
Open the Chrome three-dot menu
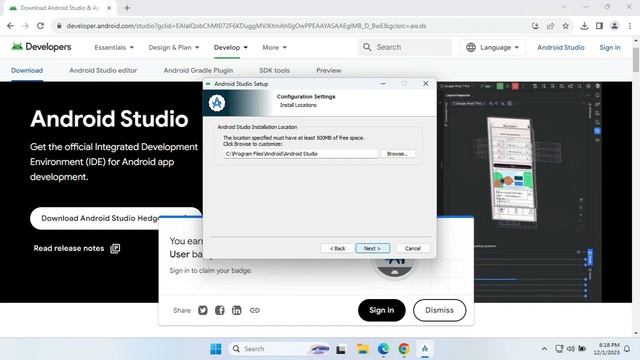(630, 26)
